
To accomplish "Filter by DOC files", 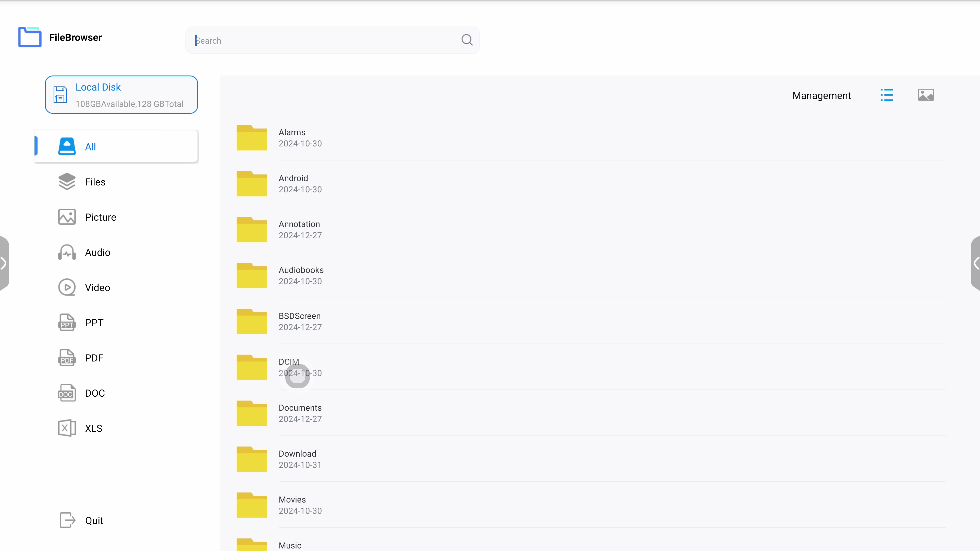I will [95, 393].
